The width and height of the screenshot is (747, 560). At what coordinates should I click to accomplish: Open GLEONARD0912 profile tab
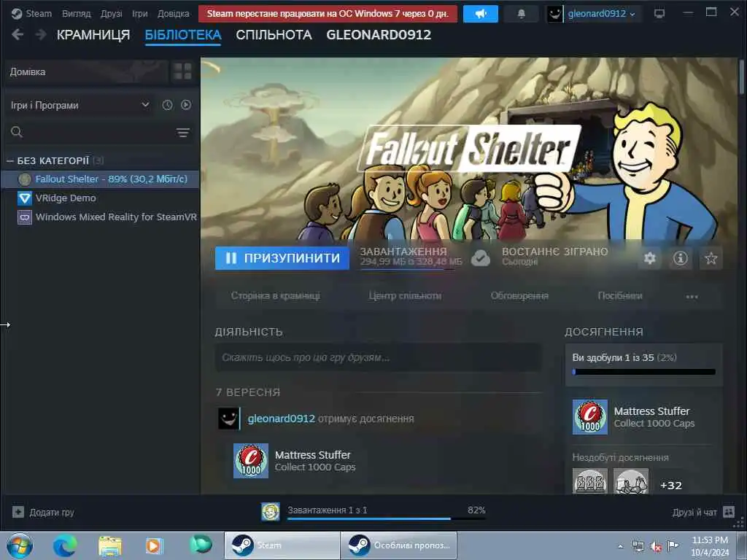coord(379,35)
